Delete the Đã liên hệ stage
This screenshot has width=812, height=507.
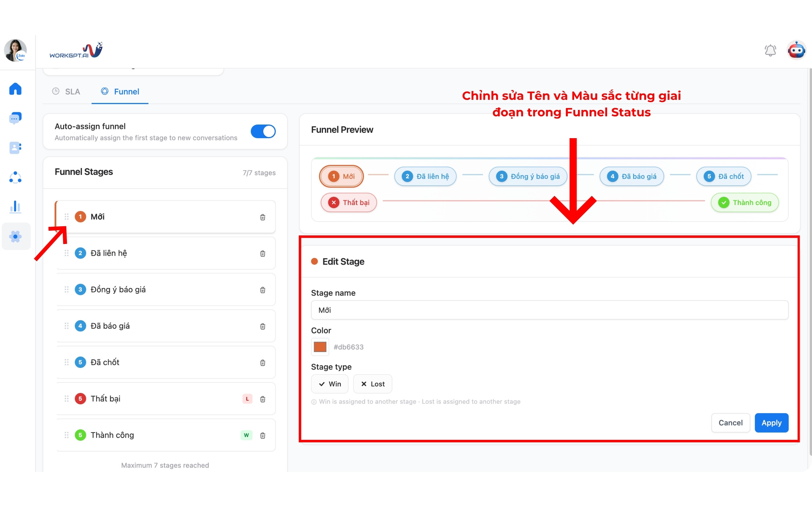(x=263, y=253)
